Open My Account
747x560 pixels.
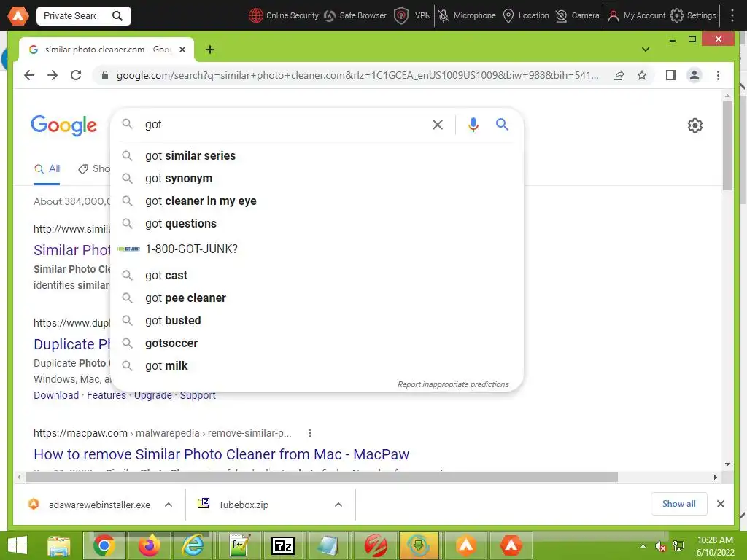tap(636, 16)
